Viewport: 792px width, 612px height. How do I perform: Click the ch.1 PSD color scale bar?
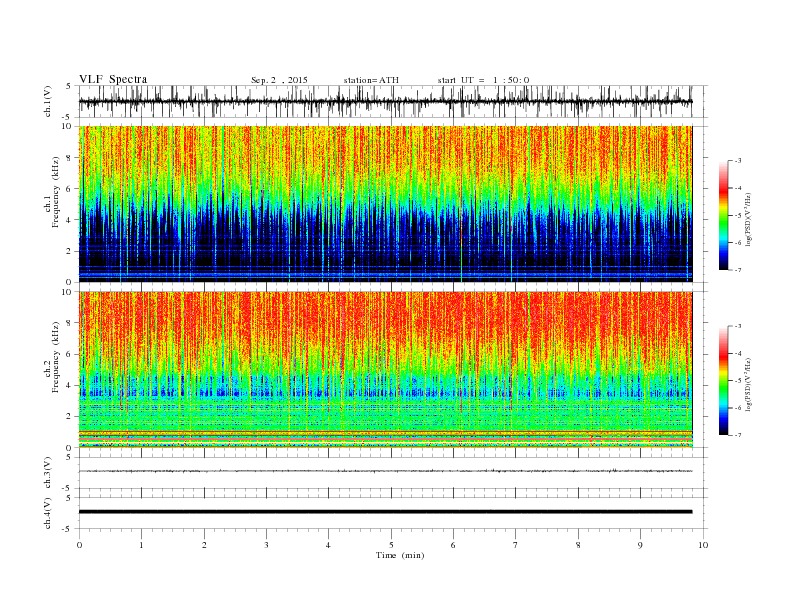click(x=724, y=215)
